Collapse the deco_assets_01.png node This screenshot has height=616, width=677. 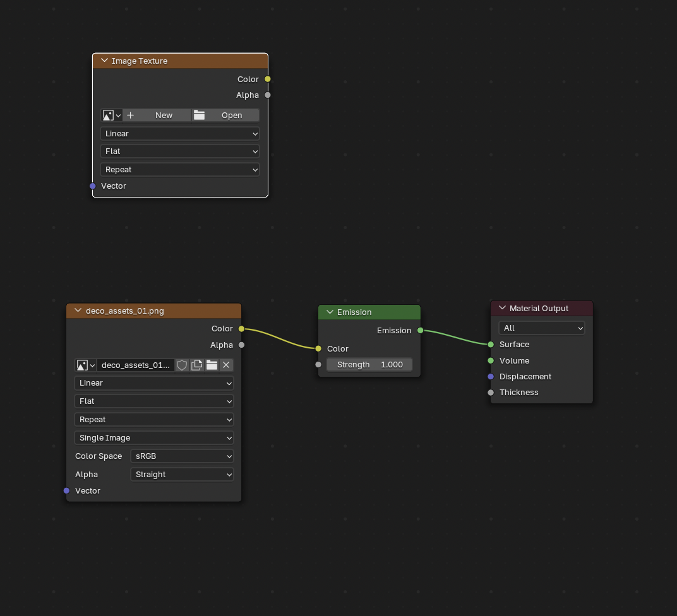tap(78, 311)
